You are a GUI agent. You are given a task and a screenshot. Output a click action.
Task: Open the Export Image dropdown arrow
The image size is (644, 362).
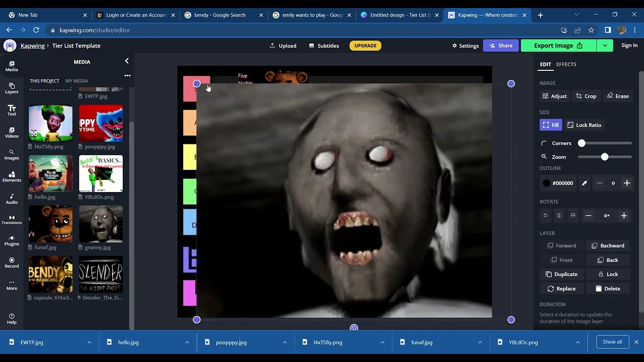[x=604, y=45]
